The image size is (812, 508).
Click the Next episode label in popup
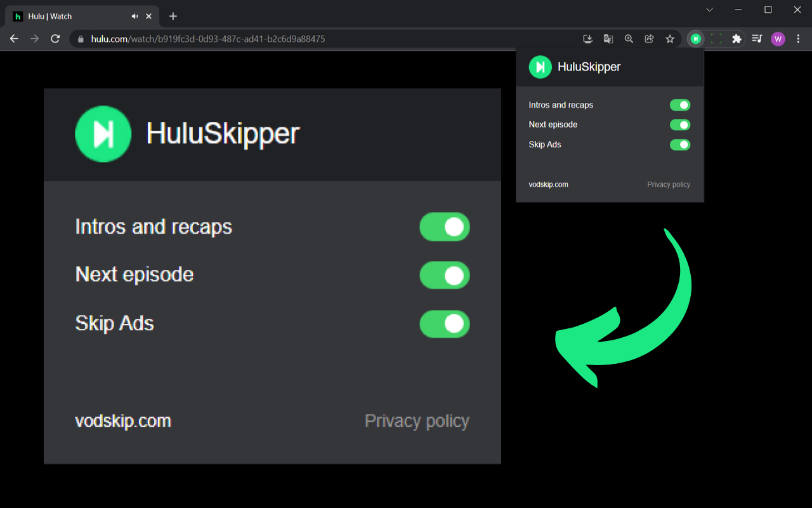coord(553,124)
